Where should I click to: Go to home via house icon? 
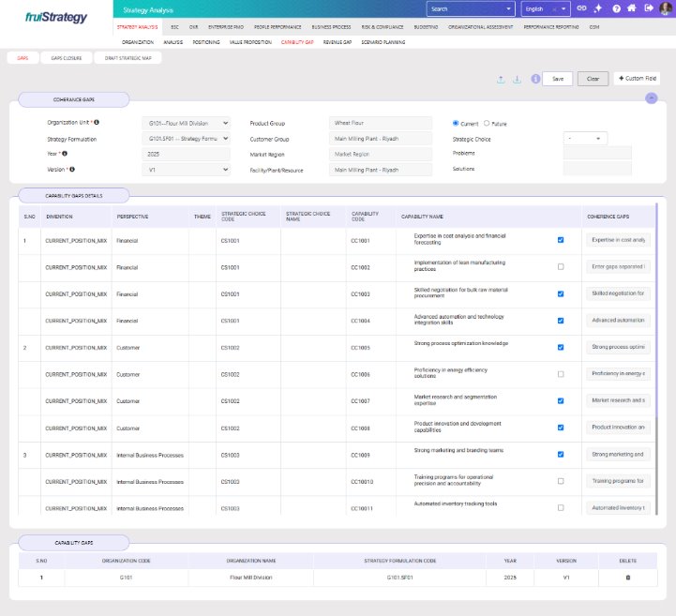coord(632,8)
